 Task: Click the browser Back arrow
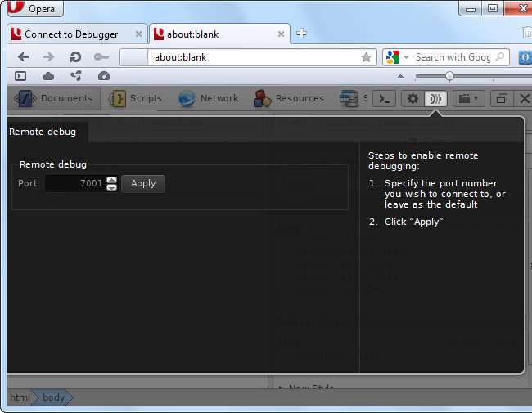pos(23,57)
